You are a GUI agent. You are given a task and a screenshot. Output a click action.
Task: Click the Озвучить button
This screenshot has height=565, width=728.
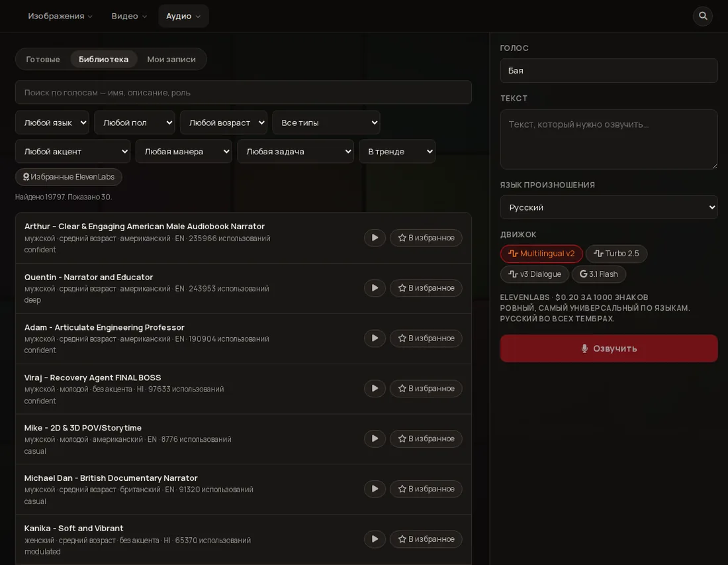tap(609, 348)
